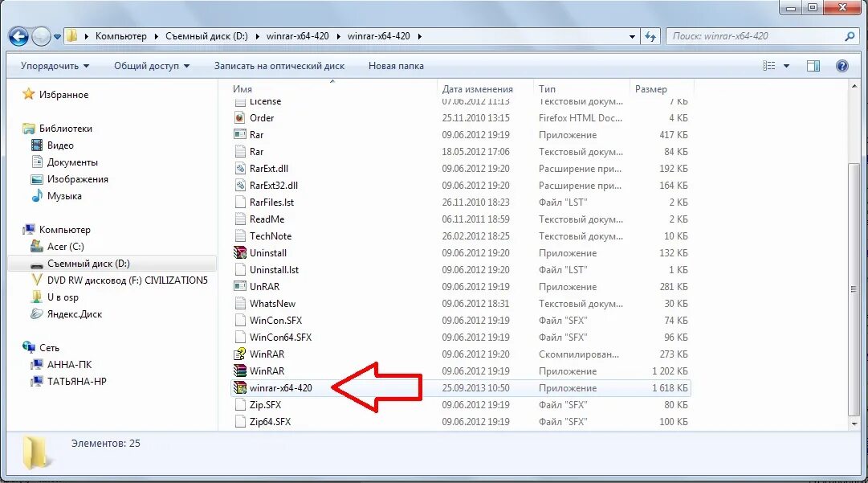The height and width of the screenshot is (483, 868).
Task: Select the file 'Zip64.SFX'
Action: (270, 422)
